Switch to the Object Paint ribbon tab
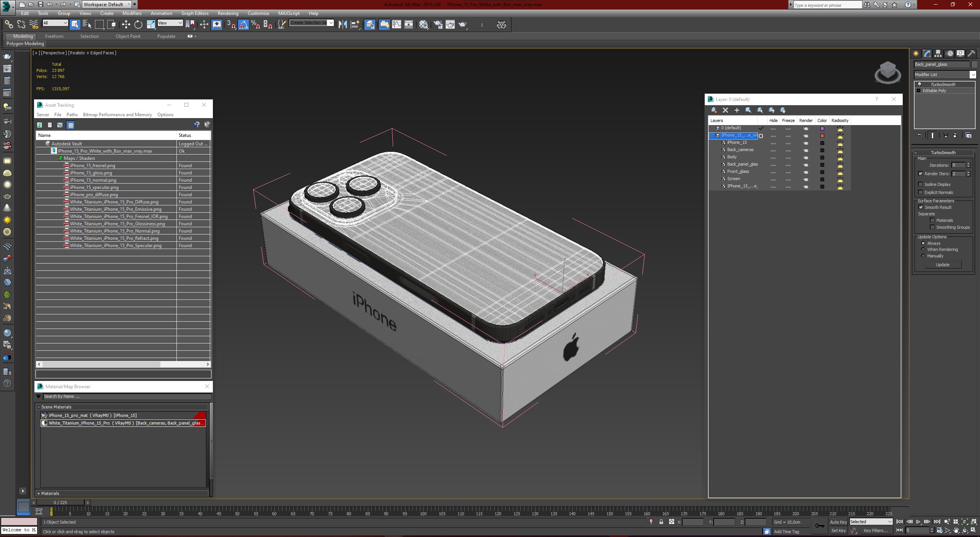The width and height of the screenshot is (980, 537). tap(128, 36)
